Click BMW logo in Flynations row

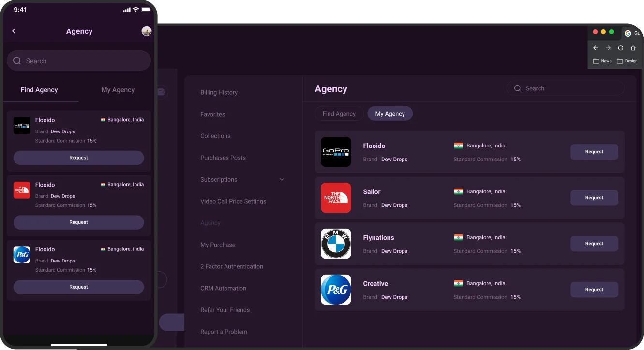pos(336,244)
